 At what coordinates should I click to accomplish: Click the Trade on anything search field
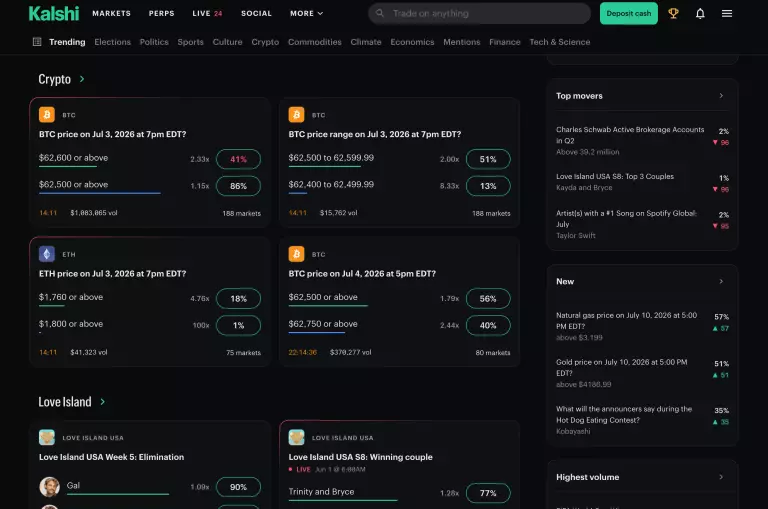pyautogui.click(x=479, y=14)
